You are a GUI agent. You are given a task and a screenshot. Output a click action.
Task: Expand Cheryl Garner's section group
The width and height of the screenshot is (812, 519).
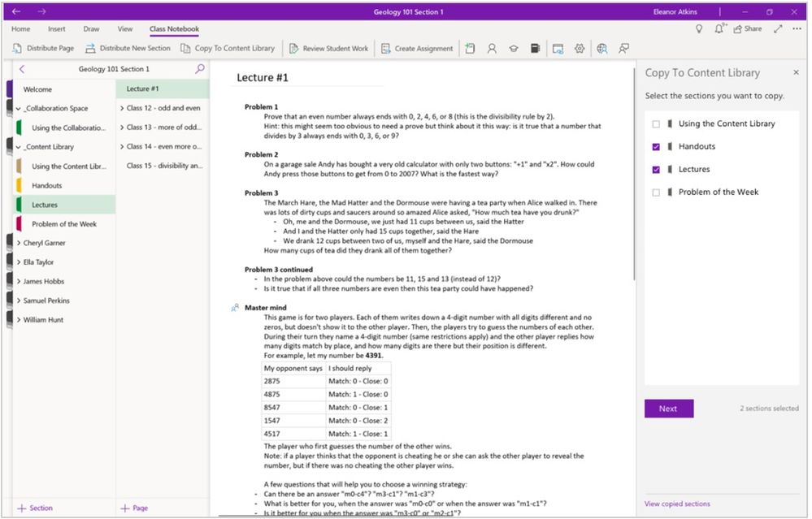pos(19,243)
